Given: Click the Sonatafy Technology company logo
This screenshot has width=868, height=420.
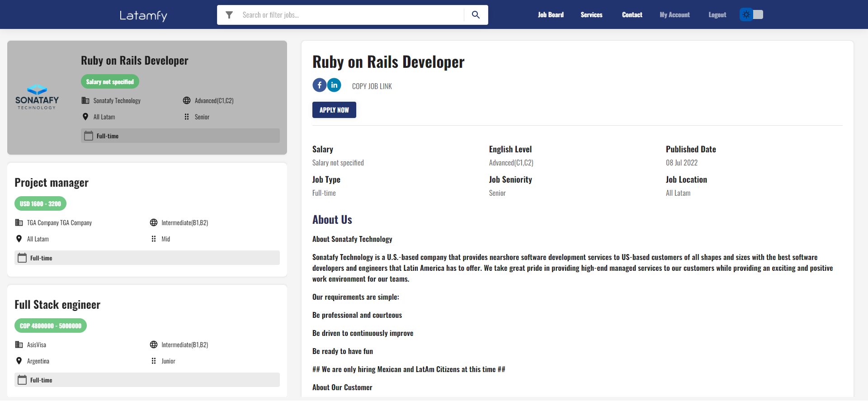Looking at the screenshot, I should click(37, 97).
